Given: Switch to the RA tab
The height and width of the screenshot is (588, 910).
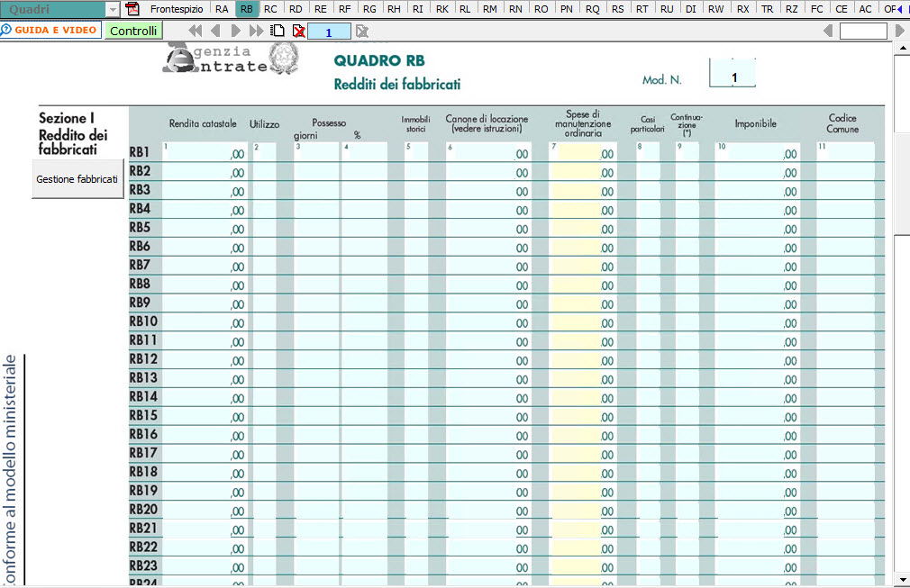Looking at the screenshot, I should pyautogui.click(x=222, y=9).
